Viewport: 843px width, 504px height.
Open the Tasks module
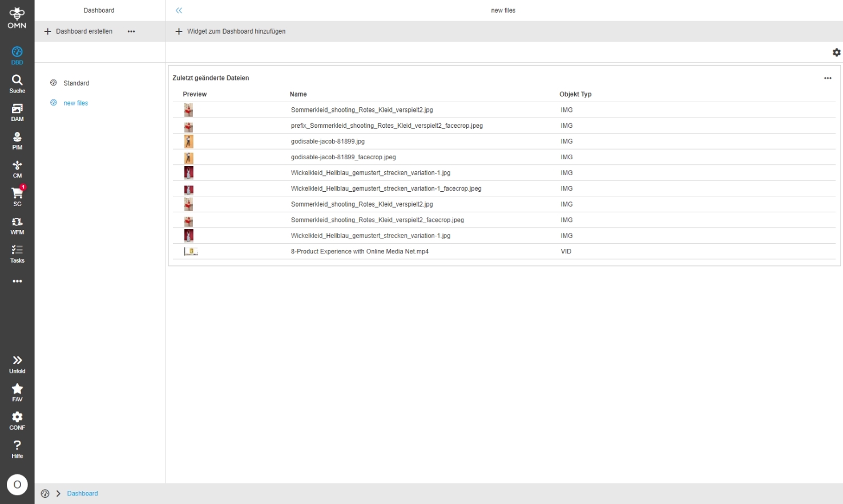coord(17,254)
